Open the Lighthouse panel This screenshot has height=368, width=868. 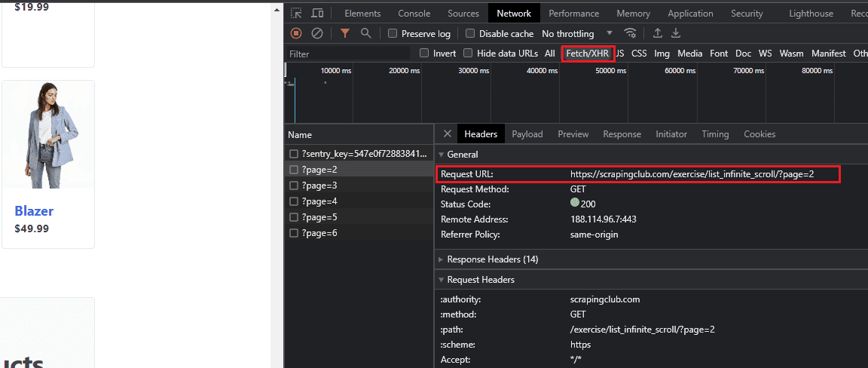811,14
